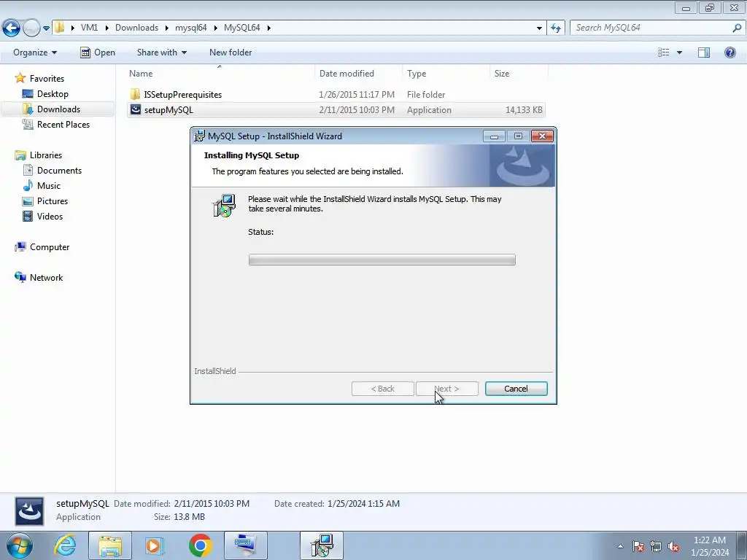The width and height of the screenshot is (747, 560).
Task: Open Action Center flag tray icon
Action: 638,546
